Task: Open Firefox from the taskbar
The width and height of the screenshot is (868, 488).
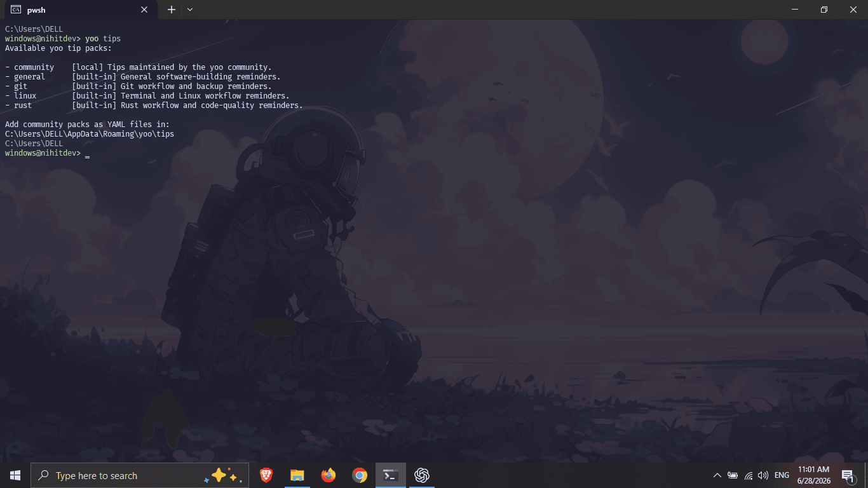Action: [329, 475]
